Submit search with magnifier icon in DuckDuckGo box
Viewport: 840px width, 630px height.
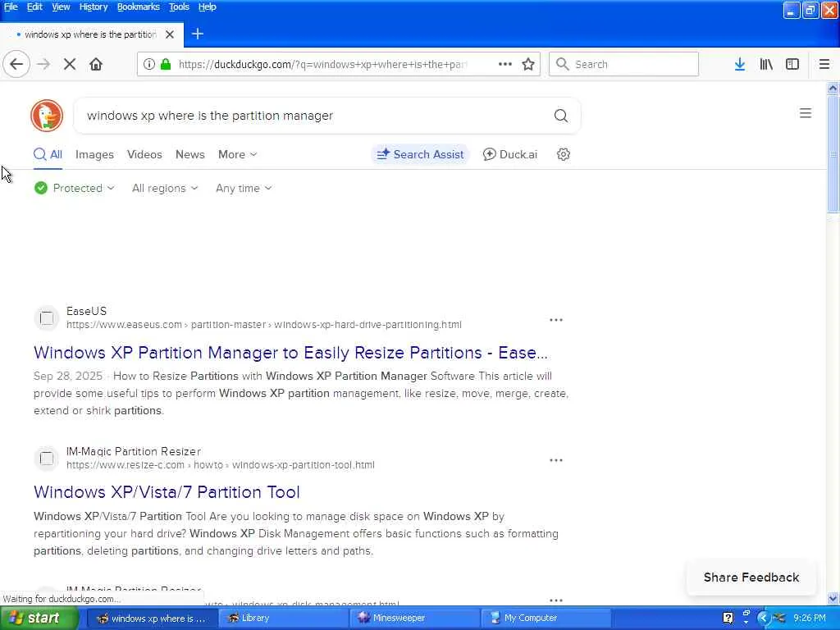pos(561,115)
